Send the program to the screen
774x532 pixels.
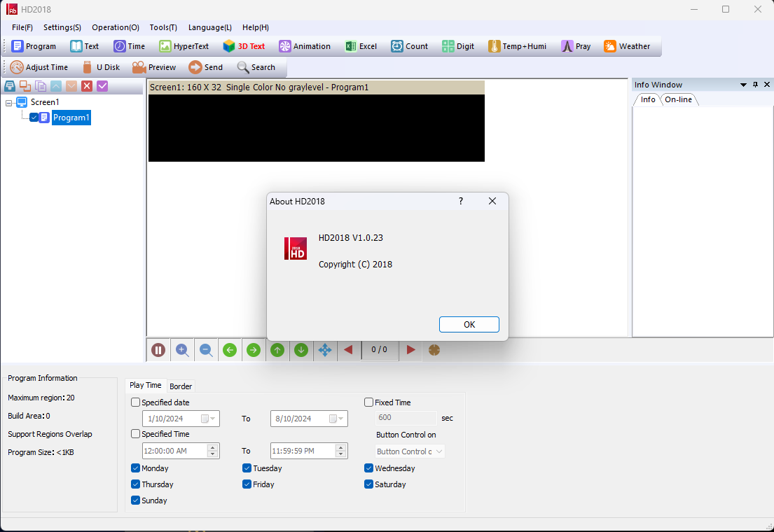coord(206,67)
